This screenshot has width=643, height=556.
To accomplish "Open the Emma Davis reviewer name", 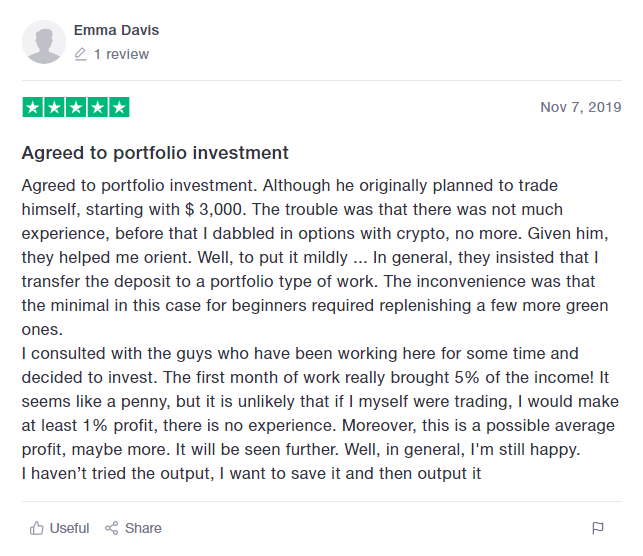I will click(x=116, y=30).
